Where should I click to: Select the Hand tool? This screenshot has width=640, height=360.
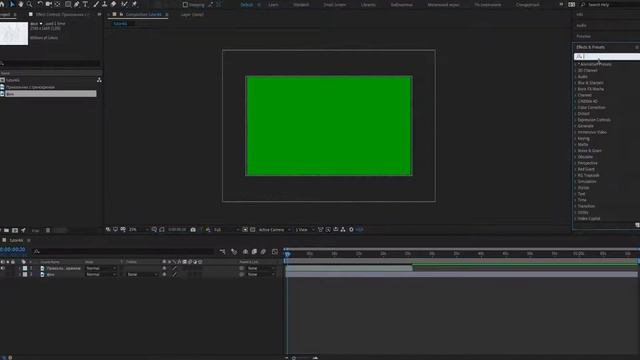(20, 4)
